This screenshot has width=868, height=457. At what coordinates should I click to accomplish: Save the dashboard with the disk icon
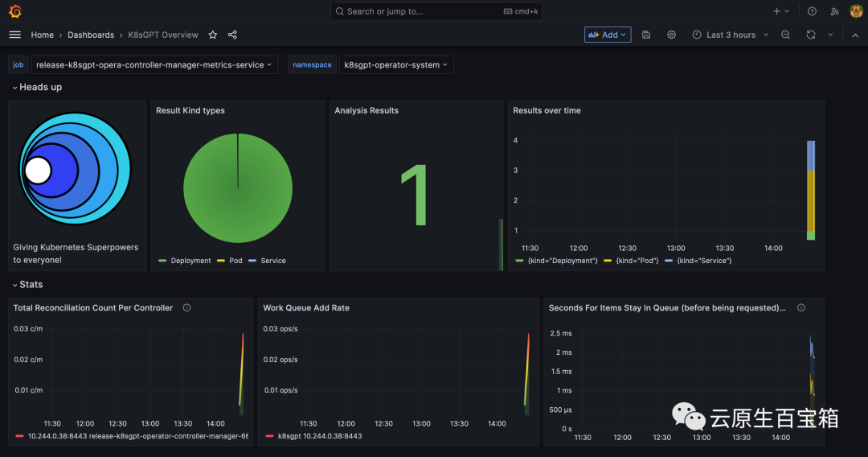click(647, 35)
